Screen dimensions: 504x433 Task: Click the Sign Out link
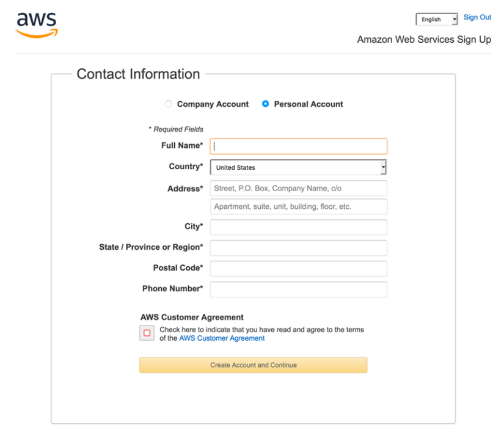(477, 17)
